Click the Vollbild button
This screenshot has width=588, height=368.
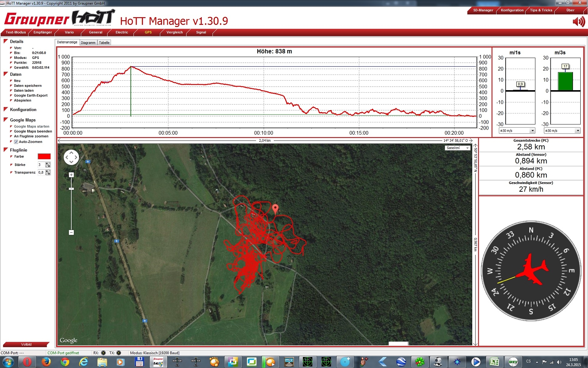[26, 344]
